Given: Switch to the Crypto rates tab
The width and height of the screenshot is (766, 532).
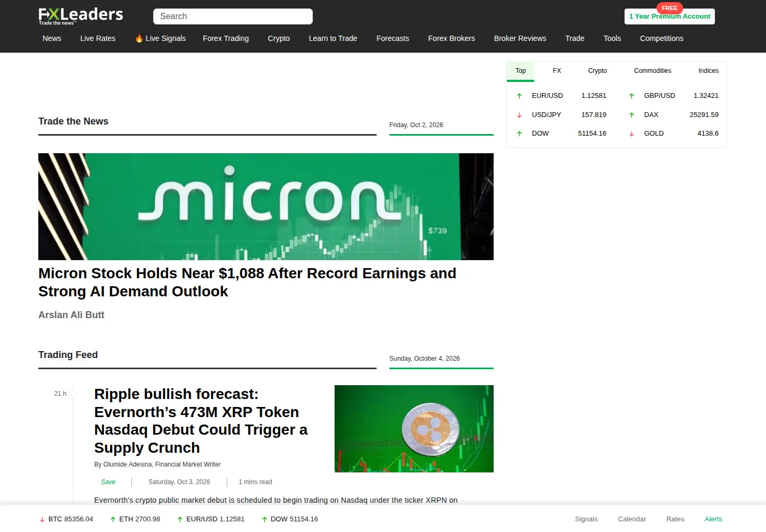Looking at the screenshot, I should [597, 71].
